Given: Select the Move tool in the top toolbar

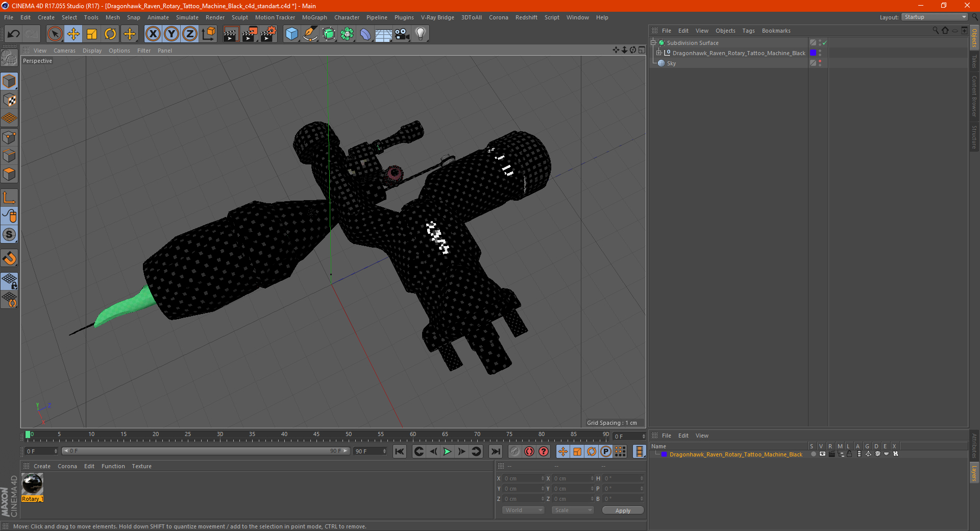Looking at the screenshot, I should click(x=73, y=34).
